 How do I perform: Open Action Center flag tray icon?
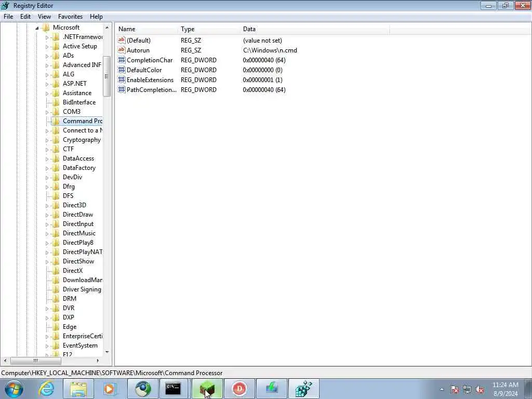click(x=455, y=390)
